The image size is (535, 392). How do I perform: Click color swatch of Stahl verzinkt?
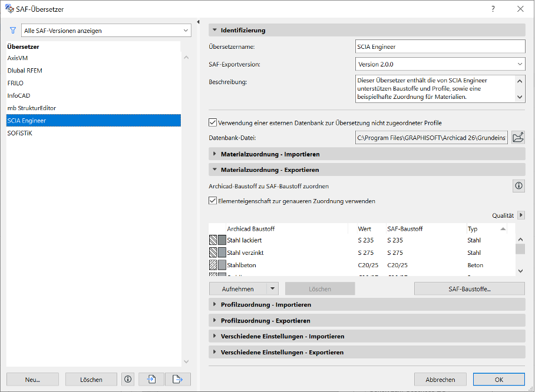(222, 253)
